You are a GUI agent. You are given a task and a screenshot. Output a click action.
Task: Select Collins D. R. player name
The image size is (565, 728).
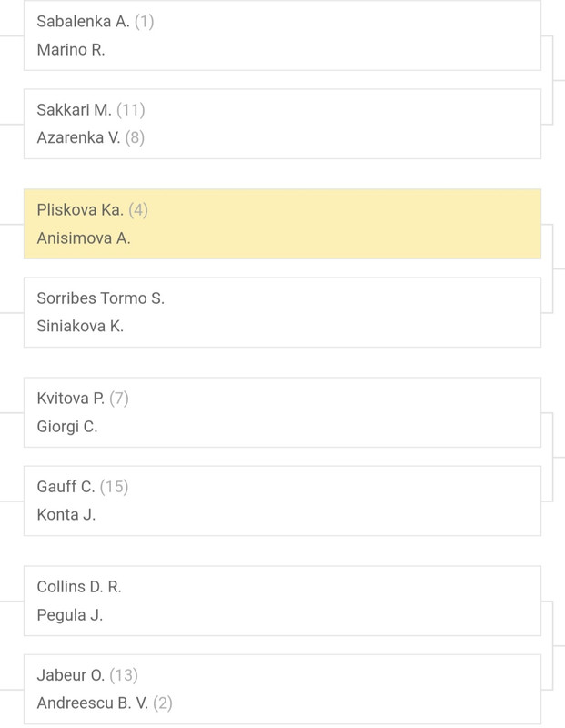tap(79, 587)
